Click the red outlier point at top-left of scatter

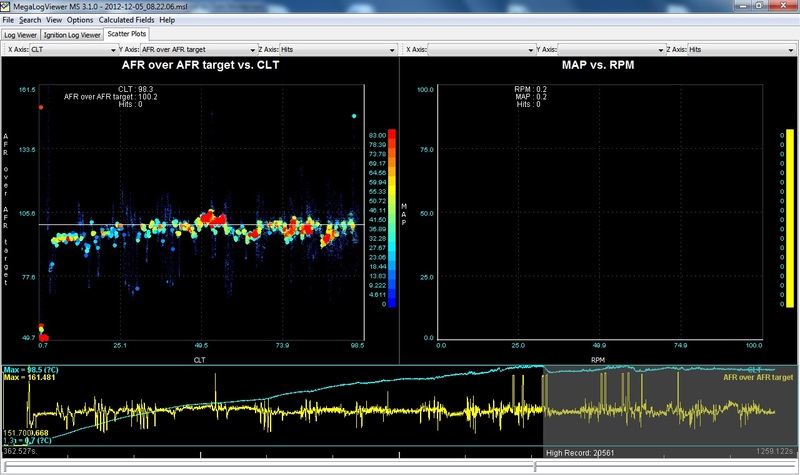click(41, 106)
